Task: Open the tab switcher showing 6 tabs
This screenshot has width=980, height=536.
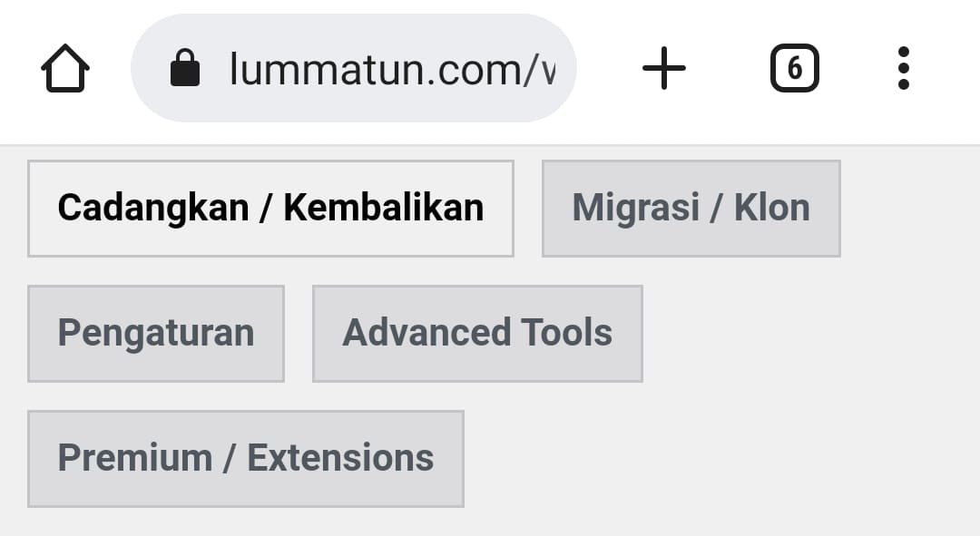Action: click(794, 67)
